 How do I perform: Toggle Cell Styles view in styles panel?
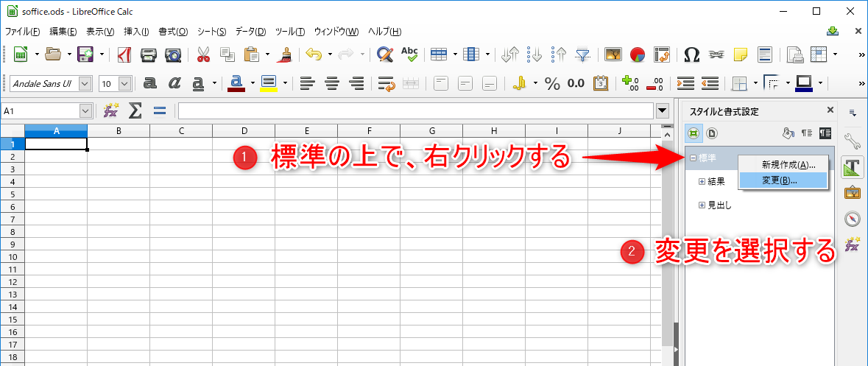click(693, 133)
